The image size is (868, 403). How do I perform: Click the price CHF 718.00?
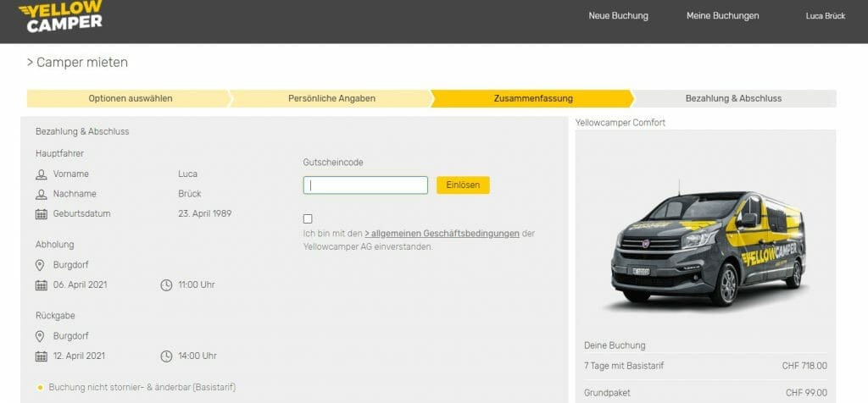click(x=804, y=366)
